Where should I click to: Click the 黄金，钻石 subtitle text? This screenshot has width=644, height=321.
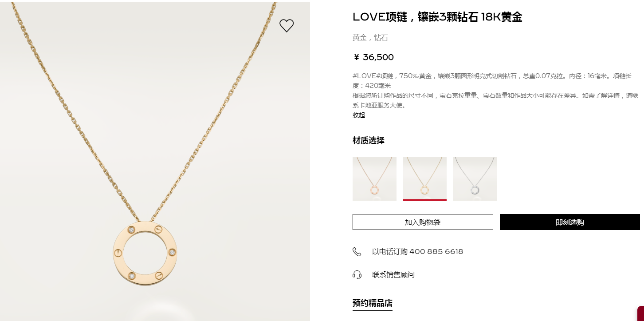[x=370, y=38]
